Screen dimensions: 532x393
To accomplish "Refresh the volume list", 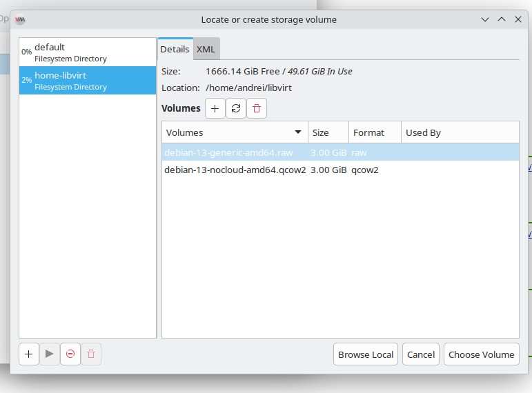I will 236,108.
